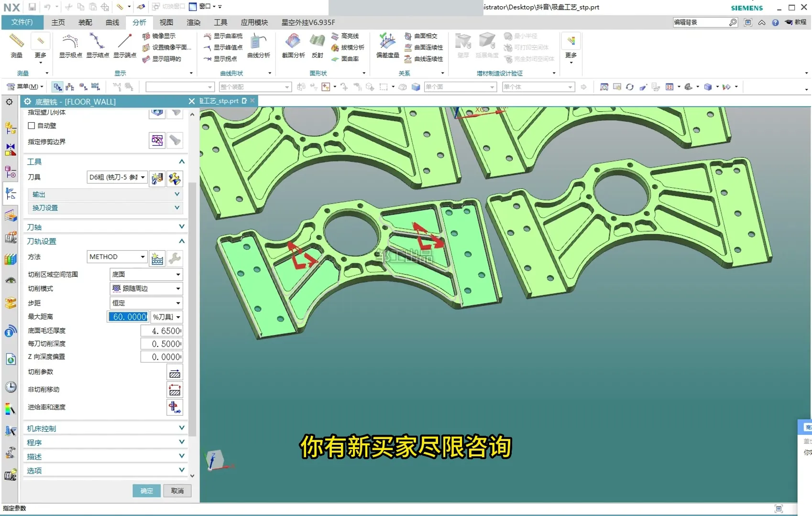
Task: Open the 刀具 tool selection dropdown
Action: pos(117,177)
